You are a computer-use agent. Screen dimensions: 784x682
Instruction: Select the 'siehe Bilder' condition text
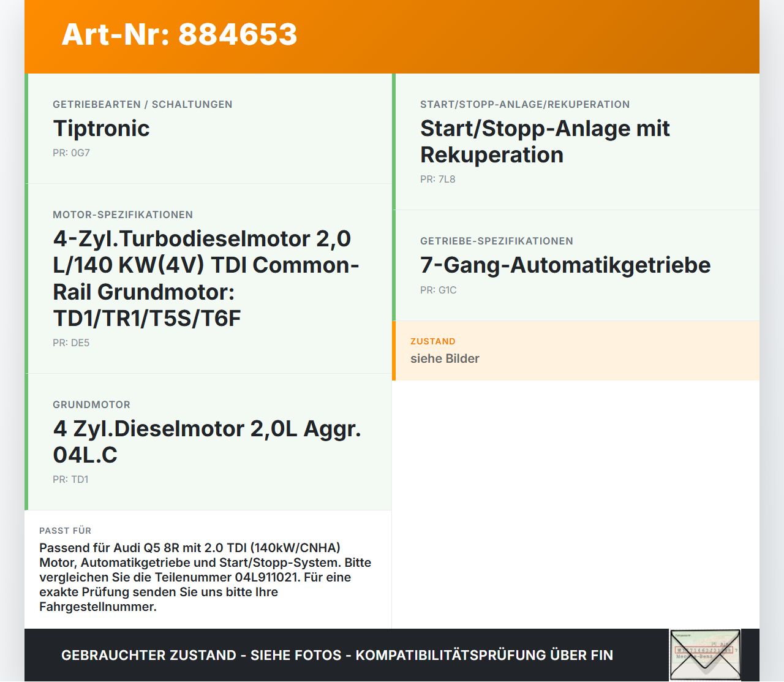[x=445, y=358]
